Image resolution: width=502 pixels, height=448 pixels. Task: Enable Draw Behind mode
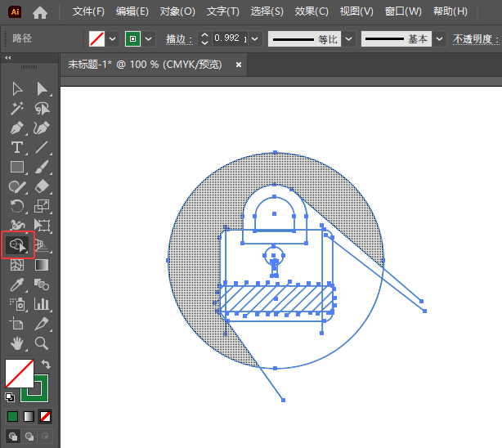point(29,437)
